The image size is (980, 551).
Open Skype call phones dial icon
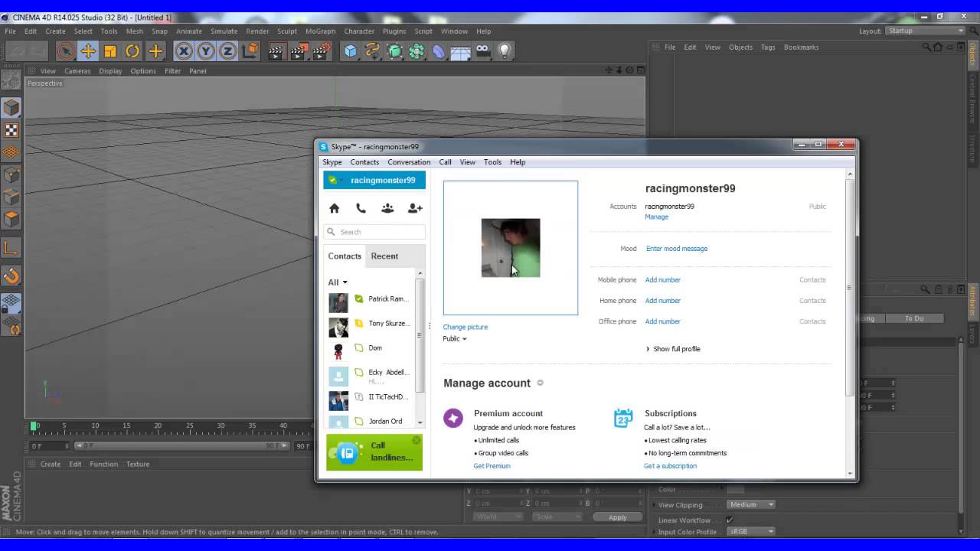[361, 208]
